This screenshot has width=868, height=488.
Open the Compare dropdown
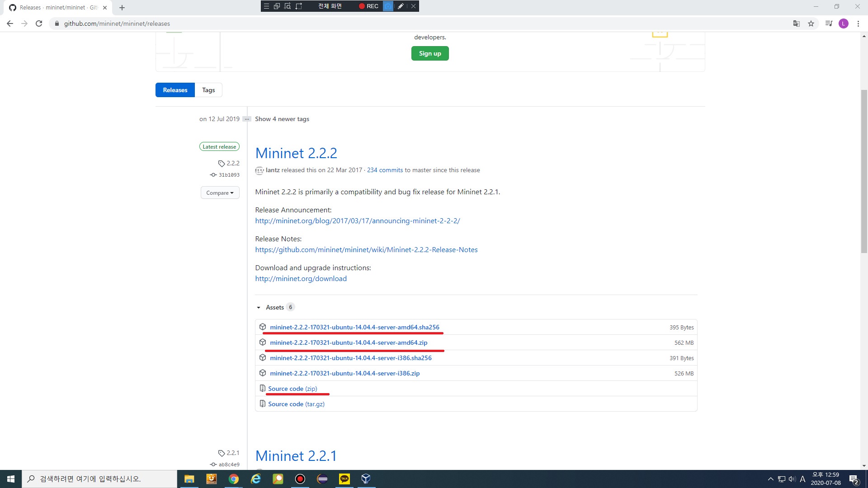point(220,193)
